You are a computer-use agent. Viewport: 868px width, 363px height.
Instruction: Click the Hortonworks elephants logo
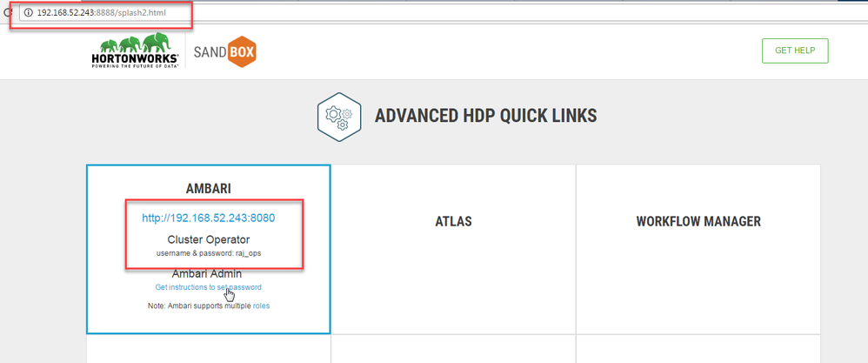135,50
